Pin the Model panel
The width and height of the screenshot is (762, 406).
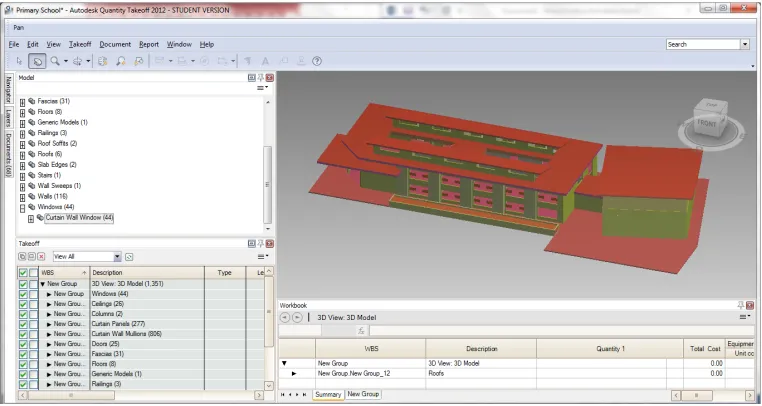[260, 78]
